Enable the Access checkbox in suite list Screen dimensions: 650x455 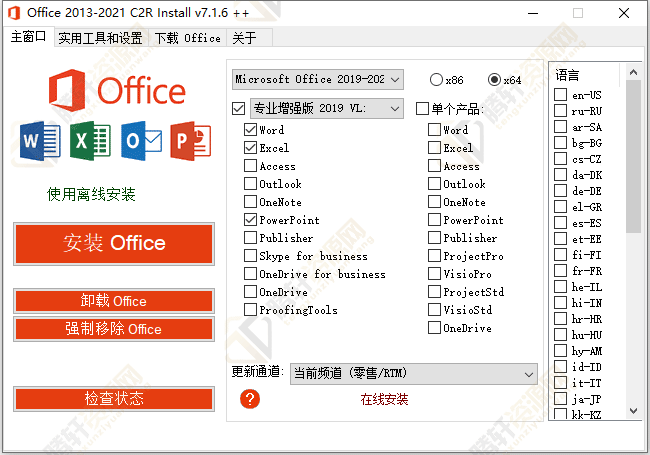(250, 166)
